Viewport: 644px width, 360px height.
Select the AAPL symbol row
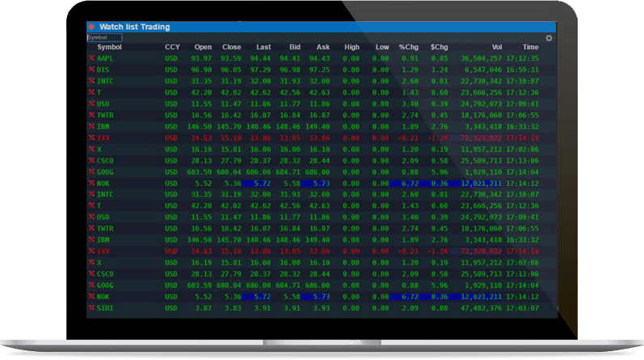point(105,58)
